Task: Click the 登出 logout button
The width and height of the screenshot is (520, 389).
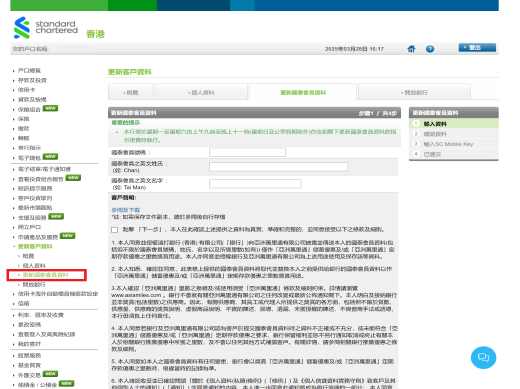Action: tap(477, 48)
